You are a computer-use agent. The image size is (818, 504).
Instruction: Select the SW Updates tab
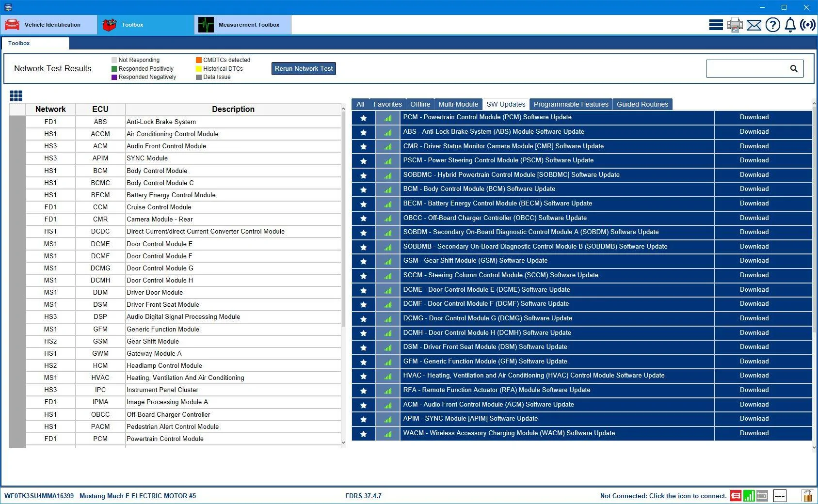[506, 104]
